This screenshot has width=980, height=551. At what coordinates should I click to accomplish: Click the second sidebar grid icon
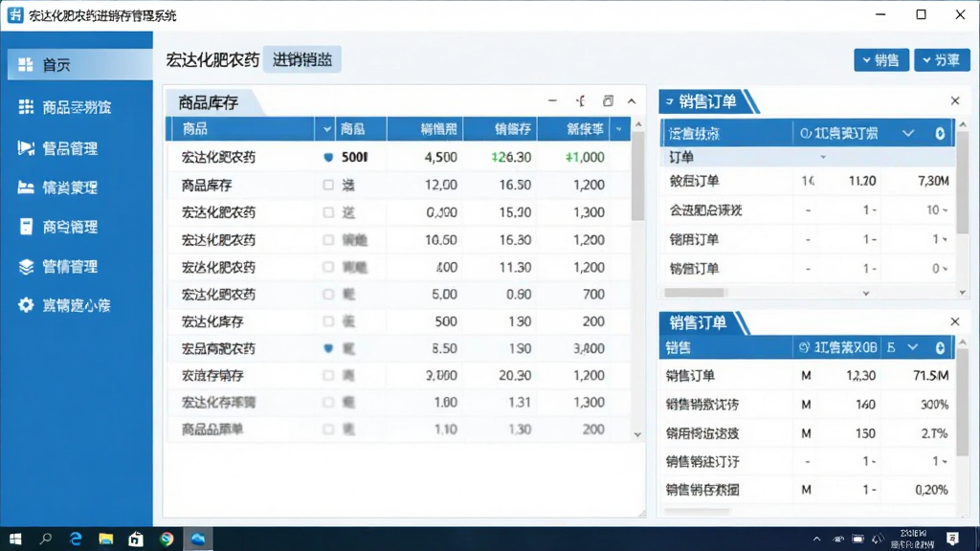tap(26, 107)
